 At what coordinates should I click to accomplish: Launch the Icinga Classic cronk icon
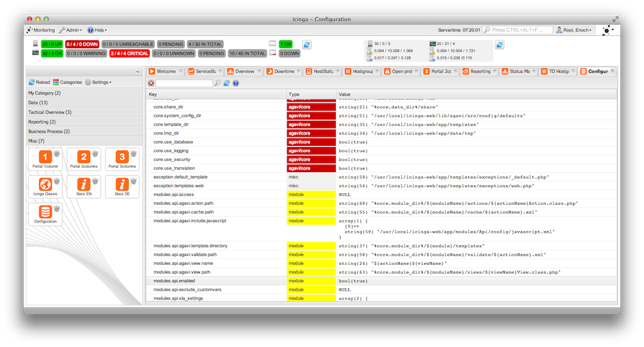45,184
